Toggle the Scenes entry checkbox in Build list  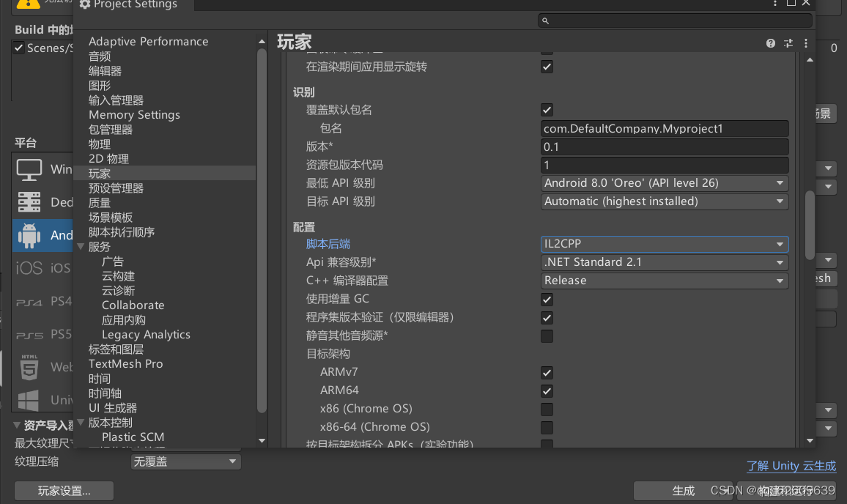[19, 48]
